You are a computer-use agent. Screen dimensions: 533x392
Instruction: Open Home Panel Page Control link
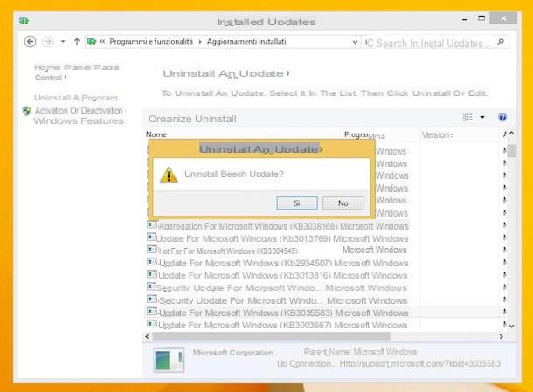click(76, 72)
